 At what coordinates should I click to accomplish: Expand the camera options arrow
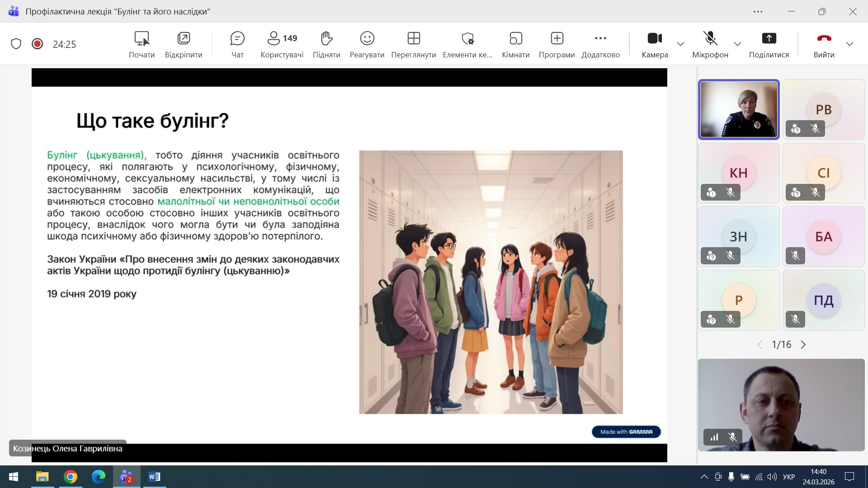click(680, 44)
